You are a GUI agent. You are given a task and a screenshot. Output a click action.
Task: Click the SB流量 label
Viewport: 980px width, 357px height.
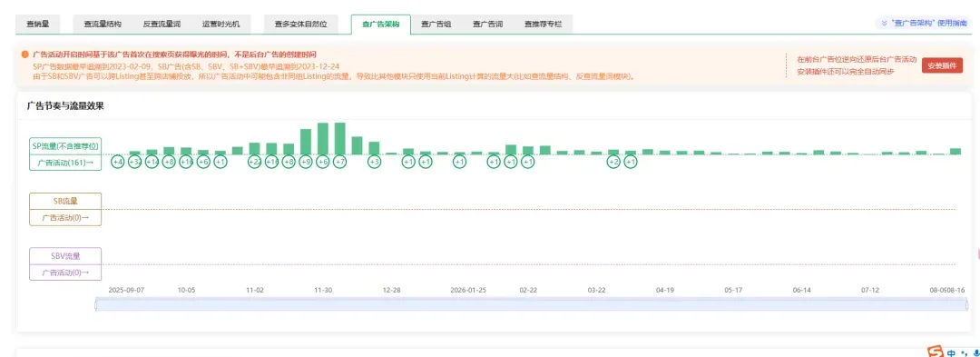pos(65,202)
